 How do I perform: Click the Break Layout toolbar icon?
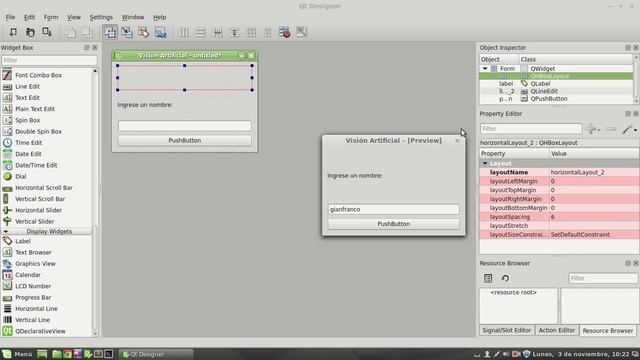pos(284,32)
